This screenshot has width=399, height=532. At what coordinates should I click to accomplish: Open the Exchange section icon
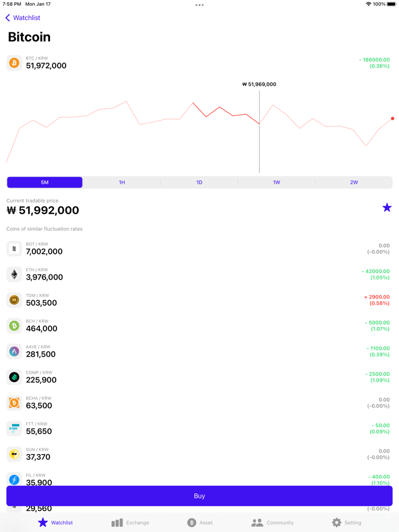(x=117, y=522)
